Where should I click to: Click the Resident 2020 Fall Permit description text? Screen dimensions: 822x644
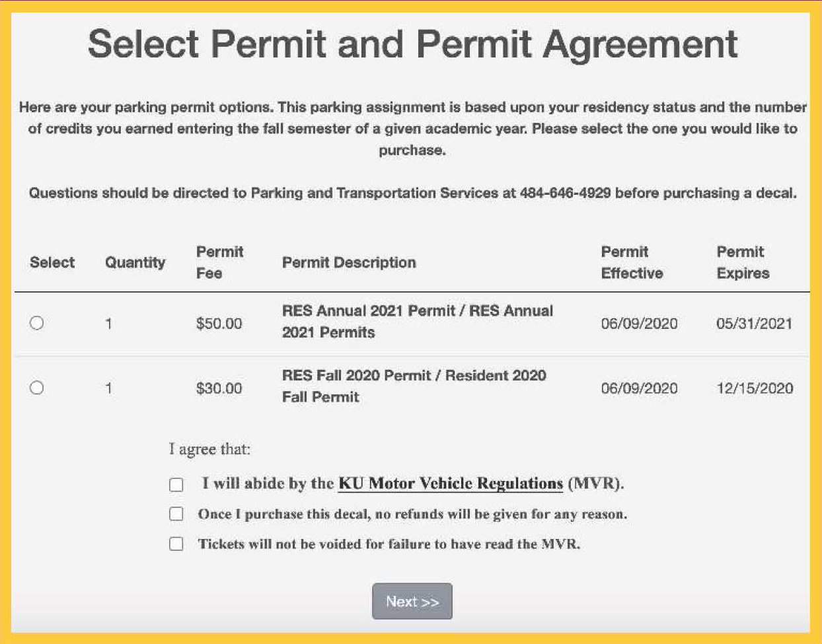pos(414,386)
